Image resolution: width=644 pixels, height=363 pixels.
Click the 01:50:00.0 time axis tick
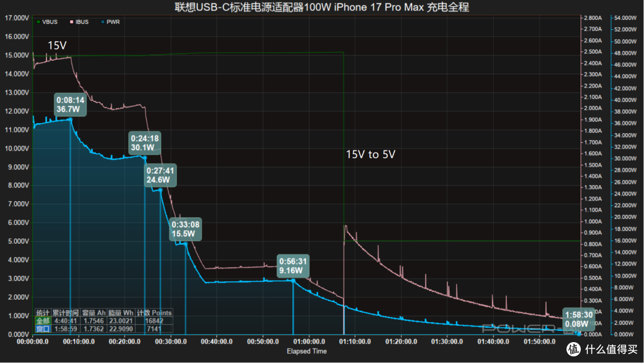pyautogui.click(x=539, y=342)
